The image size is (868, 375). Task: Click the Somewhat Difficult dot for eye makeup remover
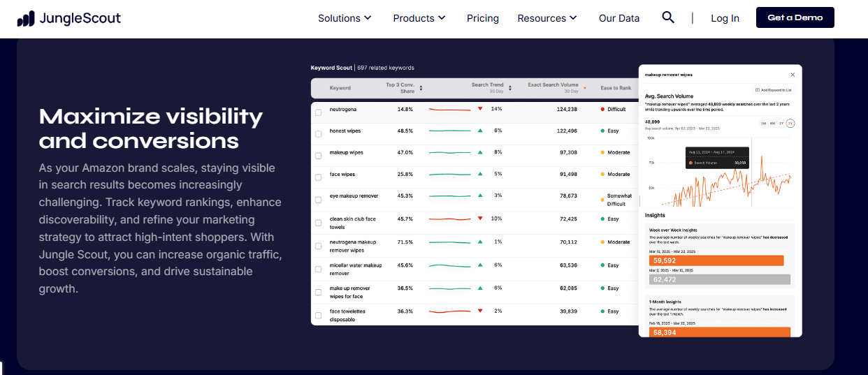coord(602,200)
